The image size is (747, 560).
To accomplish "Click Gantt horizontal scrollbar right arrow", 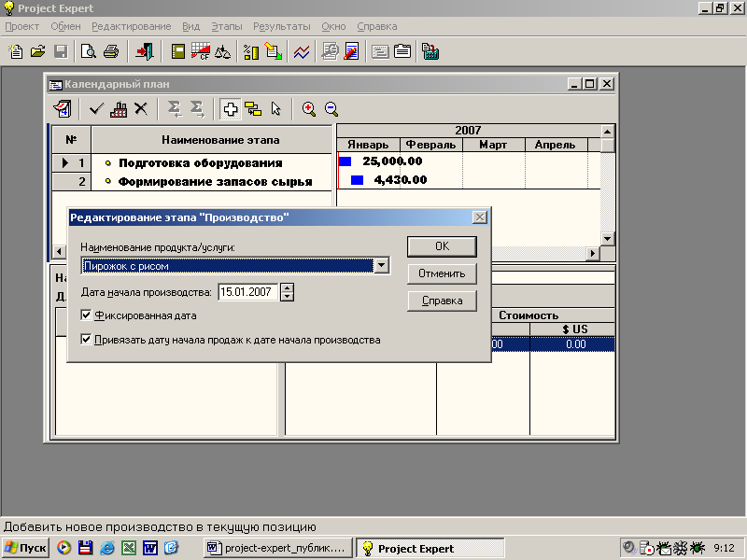I will [x=593, y=253].
